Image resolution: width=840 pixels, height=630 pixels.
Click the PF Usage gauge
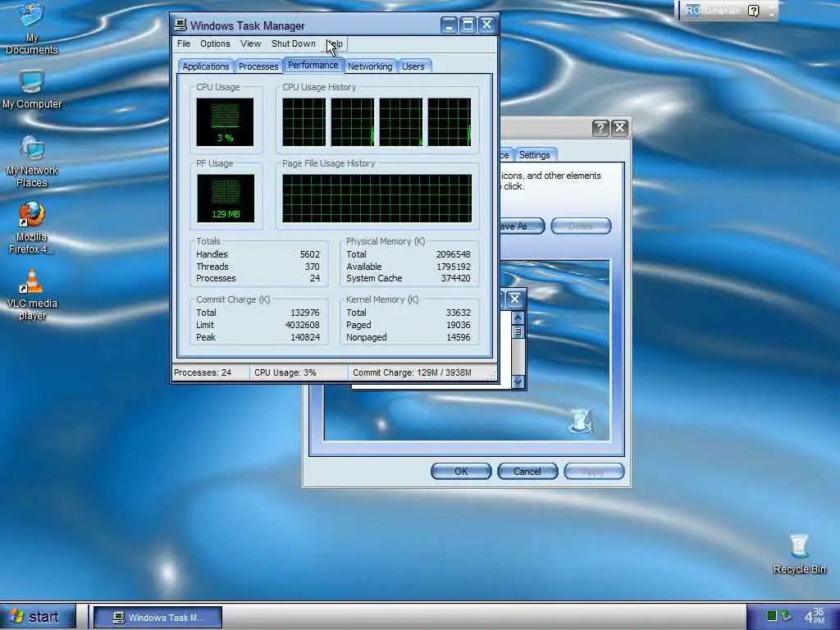(x=225, y=199)
